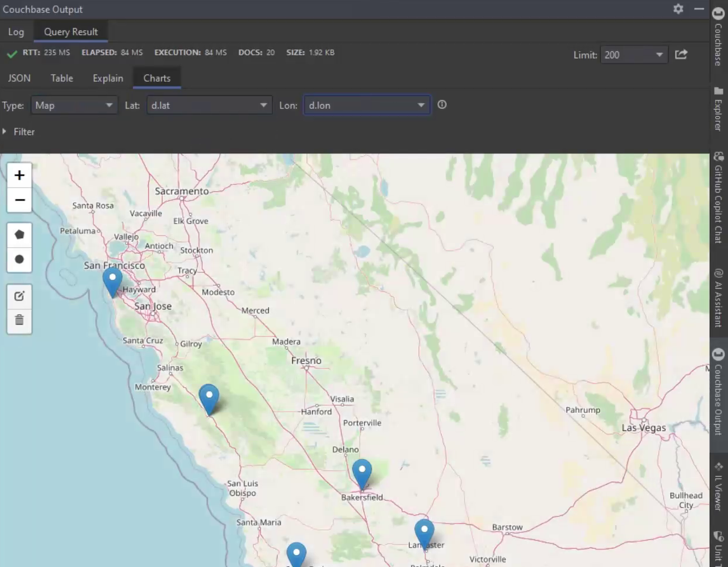Activate the edit layers tool
The width and height of the screenshot is (728, 567).
19,296
